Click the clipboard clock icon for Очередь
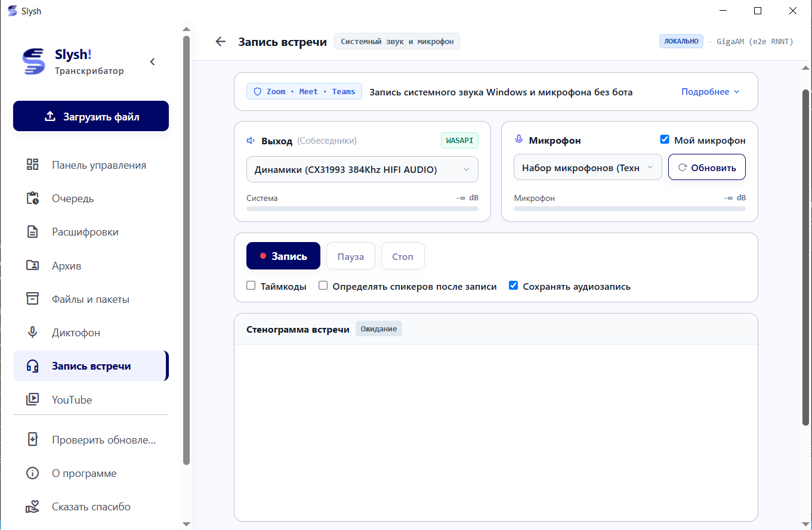 [x=32, y=198]
